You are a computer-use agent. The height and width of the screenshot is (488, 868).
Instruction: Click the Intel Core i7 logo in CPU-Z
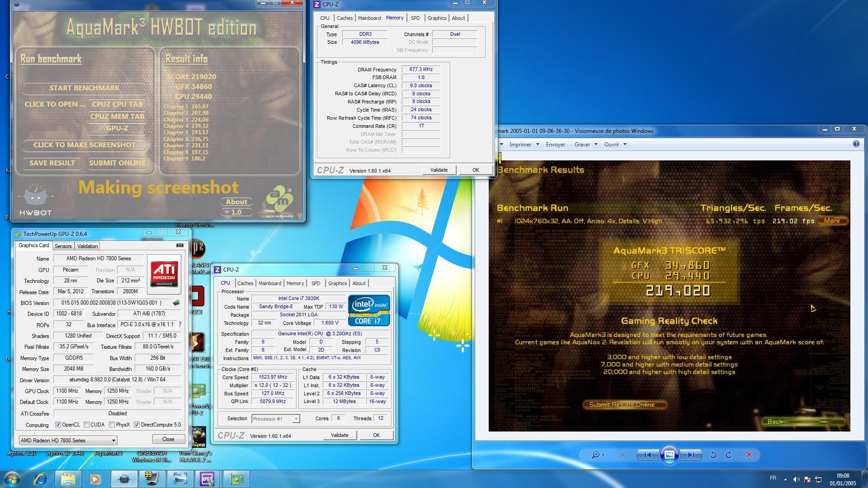coord(369,310)
